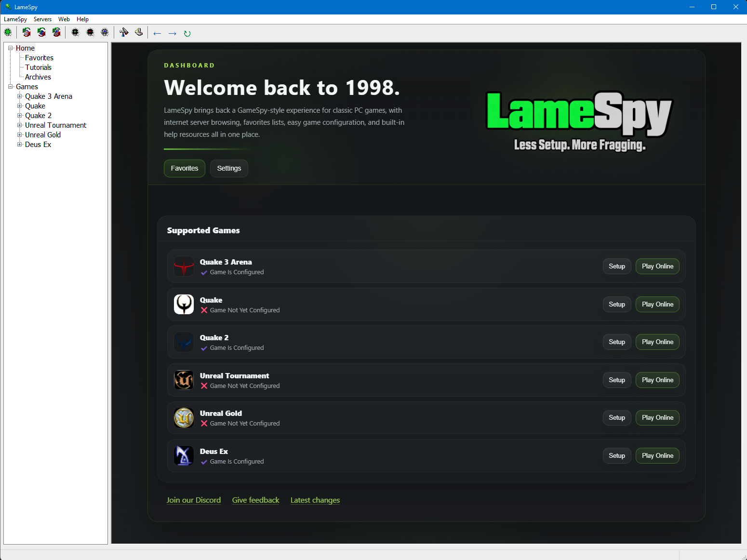Select Home in the tree
Screen dimensions: 747x560
[25, 48]
